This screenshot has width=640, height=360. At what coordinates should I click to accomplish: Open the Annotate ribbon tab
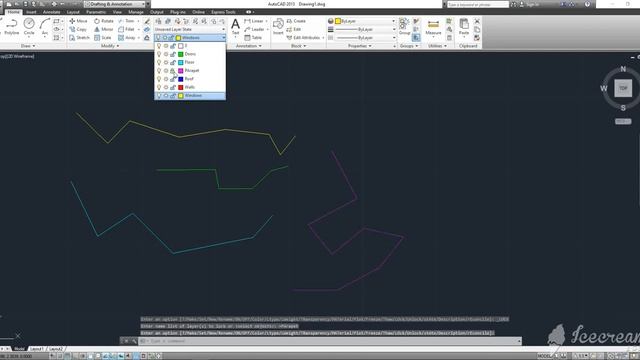pos(51,12)
